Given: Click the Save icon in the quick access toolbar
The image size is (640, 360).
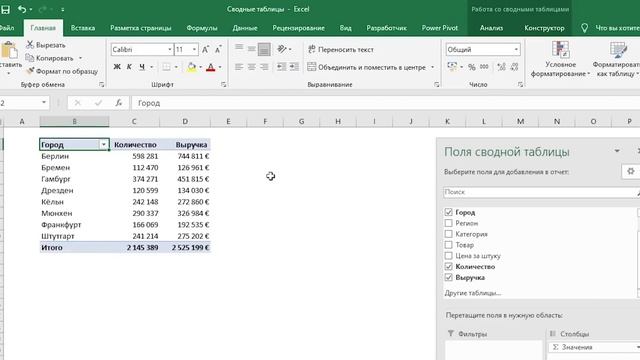Looking at the screenshot, I should 5,9.
